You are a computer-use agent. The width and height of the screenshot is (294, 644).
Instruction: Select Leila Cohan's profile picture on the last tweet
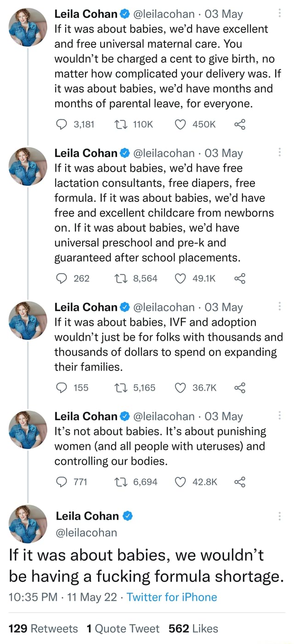28,523
